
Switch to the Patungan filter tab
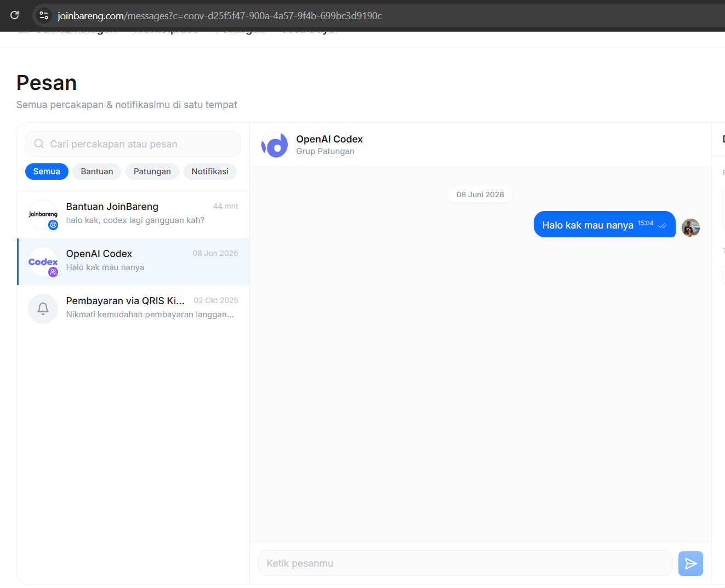tap(152, 172)
